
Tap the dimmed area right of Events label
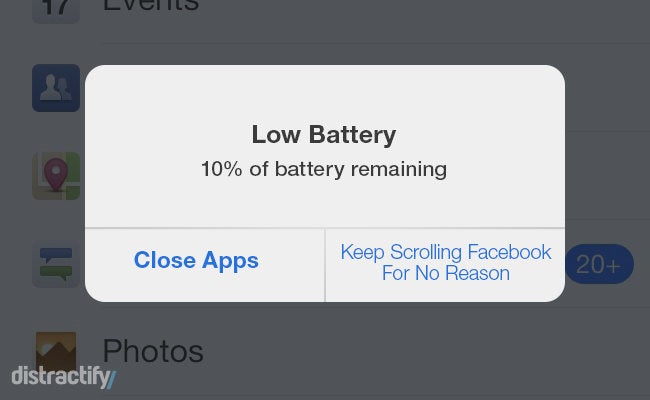423,17
